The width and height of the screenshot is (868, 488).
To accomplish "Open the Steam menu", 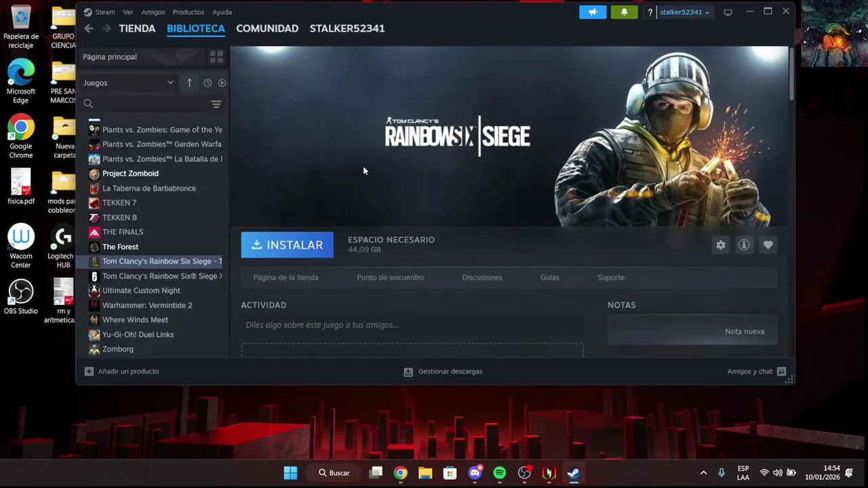I will pos(104,12).
